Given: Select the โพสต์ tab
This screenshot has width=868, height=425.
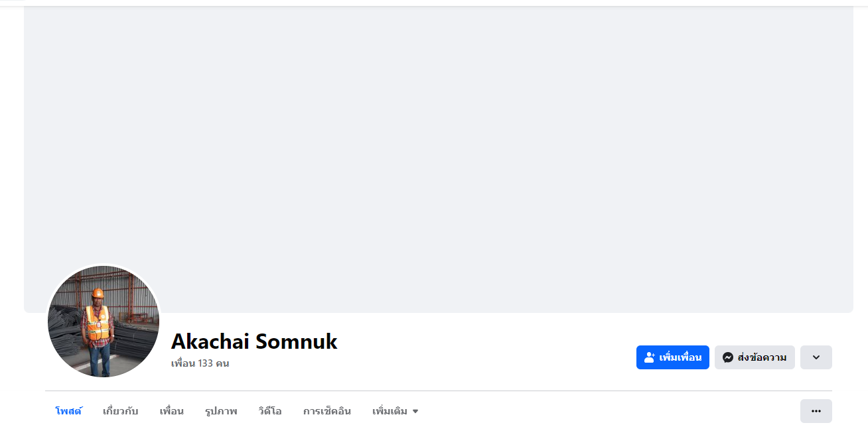Looking at the screenshot, I should click(68, 411).
